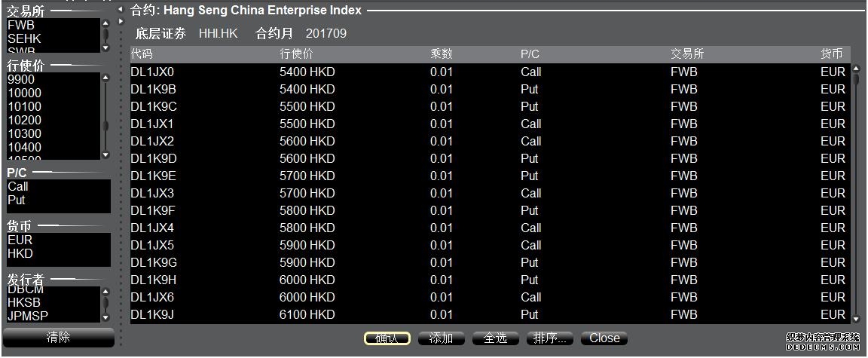Open the 排序... sort dialog button

pos(550,338)
